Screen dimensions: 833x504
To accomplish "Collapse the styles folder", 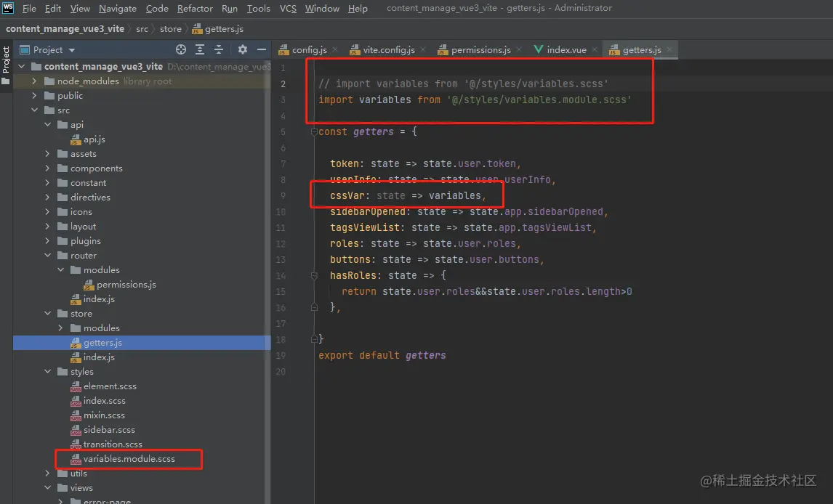I will click(48, 371).
